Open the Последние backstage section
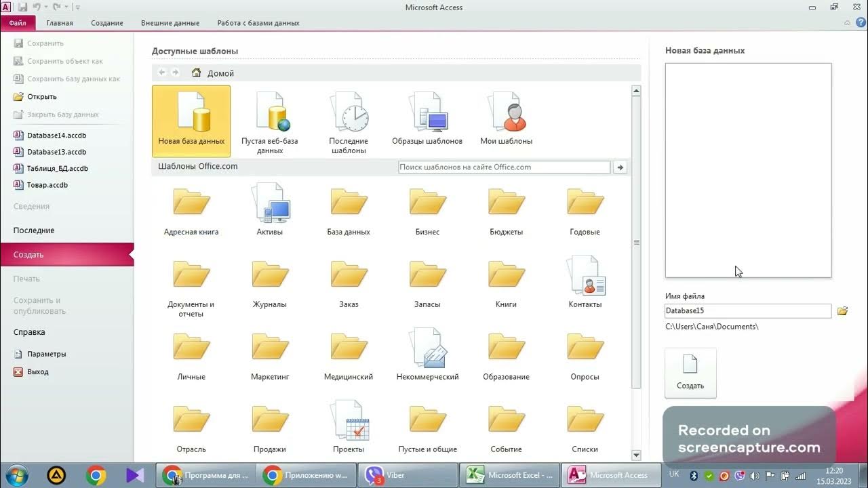Viewport: 868px width, 488px height. coord(34,230)
